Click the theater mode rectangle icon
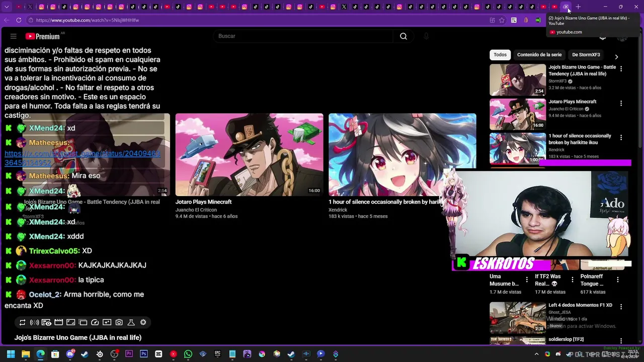Screen dimensions: 644x362 coord(83,323)
